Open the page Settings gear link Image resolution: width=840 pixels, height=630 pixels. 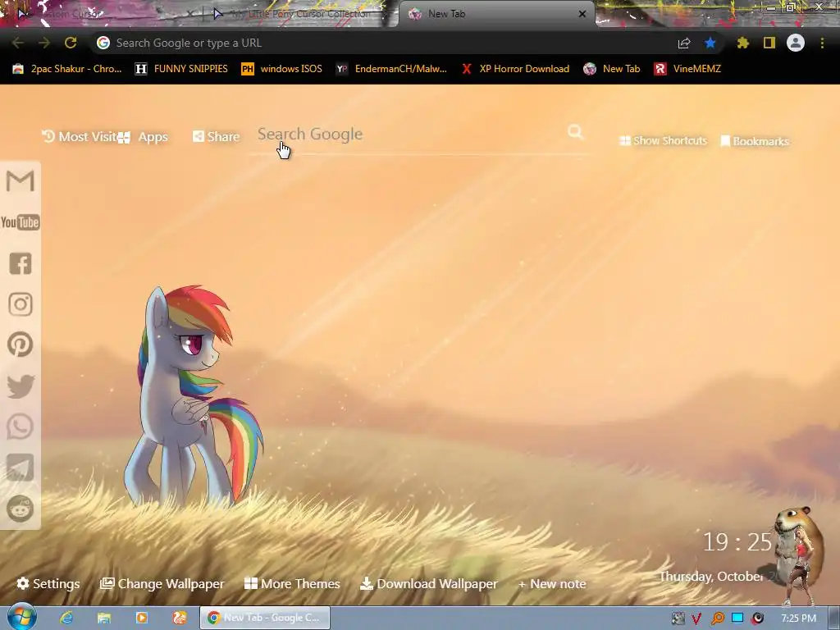point(48,584)
